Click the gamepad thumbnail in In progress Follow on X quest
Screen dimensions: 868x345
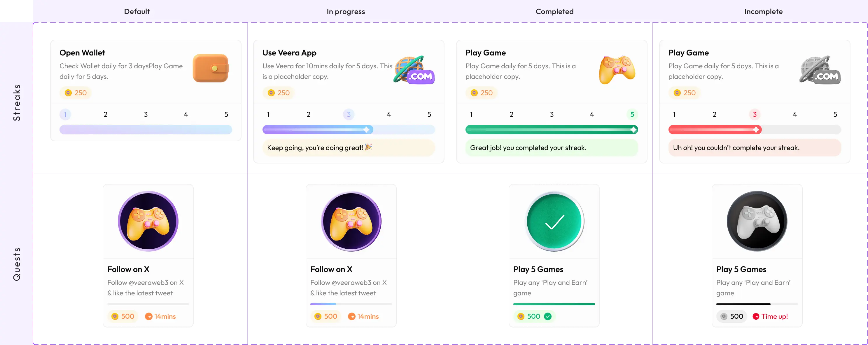tap(351, 221)
